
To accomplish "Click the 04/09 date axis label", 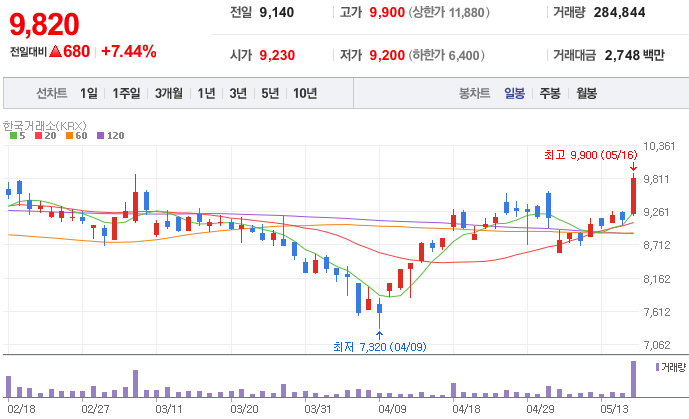I will (392, 409).
